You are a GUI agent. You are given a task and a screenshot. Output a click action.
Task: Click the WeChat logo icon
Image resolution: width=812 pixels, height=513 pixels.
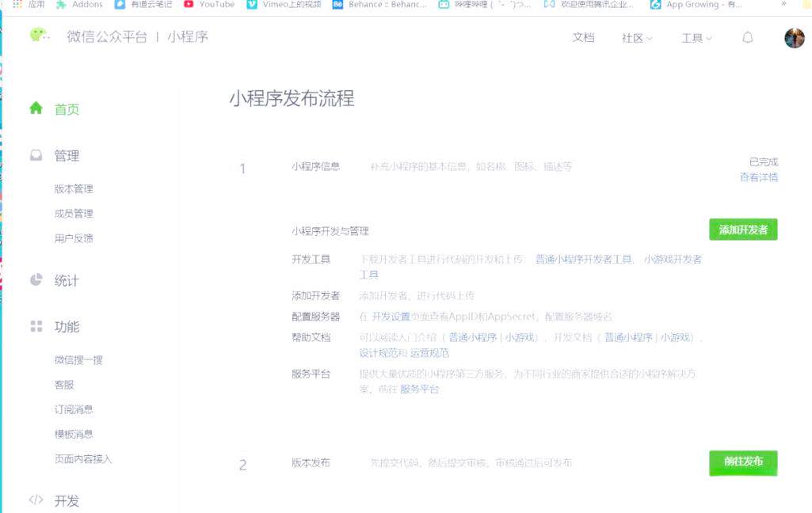pyautogui.click(x=40, y=35)
